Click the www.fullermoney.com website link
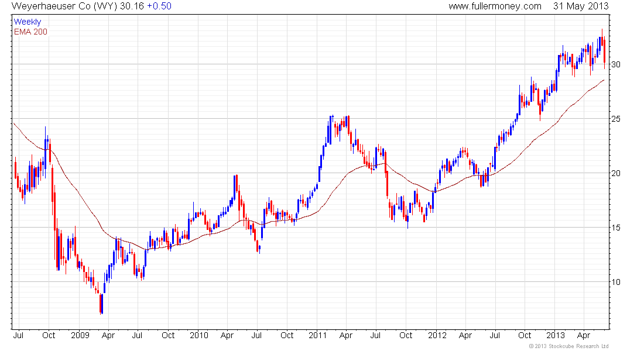Viewport: 644px width, 351px height. click(x=495, y=6)
